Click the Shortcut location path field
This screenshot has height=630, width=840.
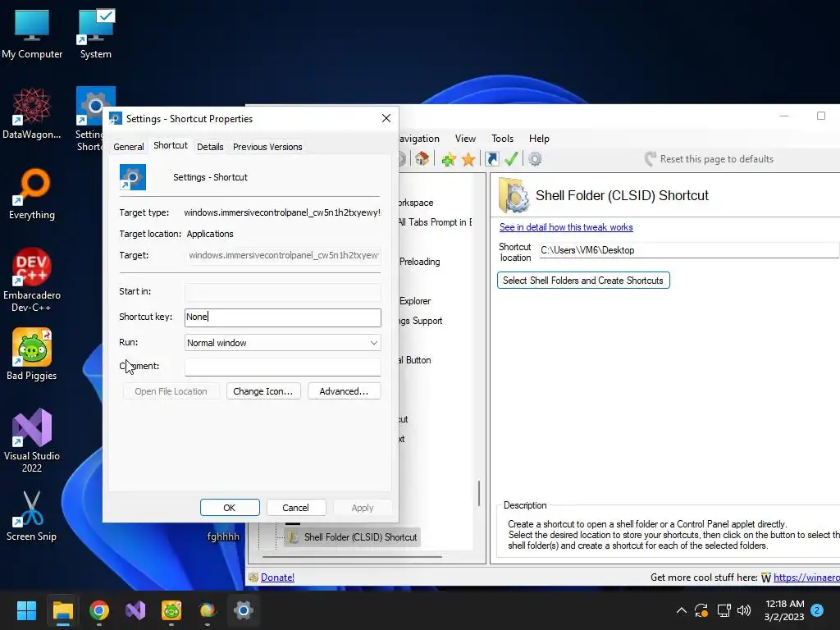point(688,250)
